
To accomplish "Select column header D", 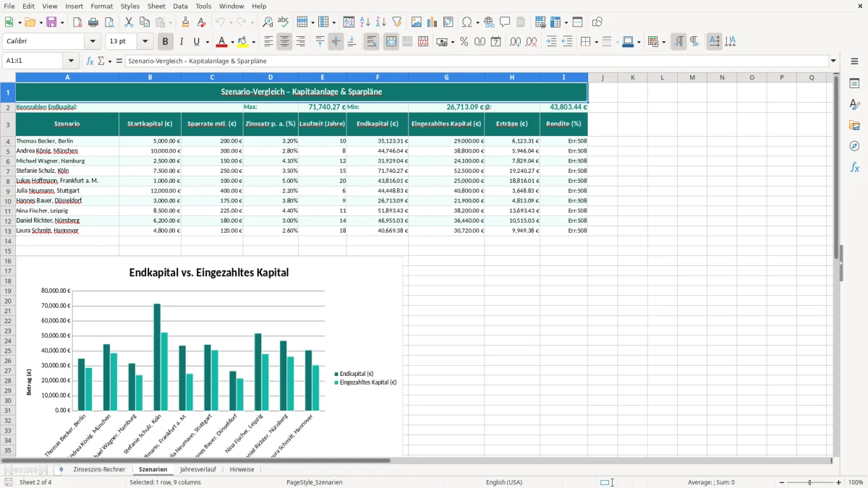I will point(271,77).
